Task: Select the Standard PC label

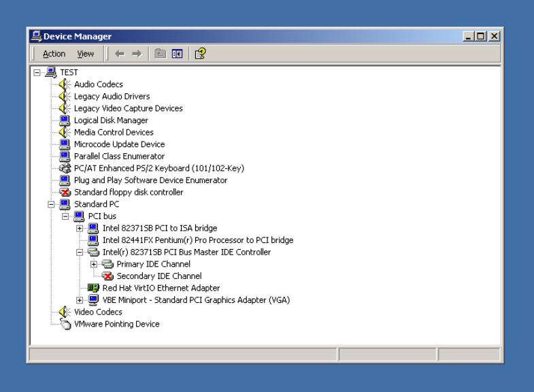Action: 97,204
